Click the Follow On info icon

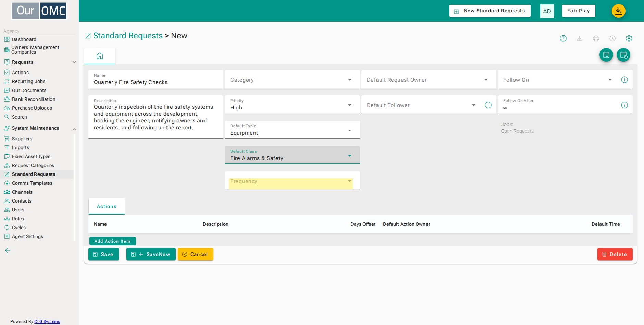624,80
